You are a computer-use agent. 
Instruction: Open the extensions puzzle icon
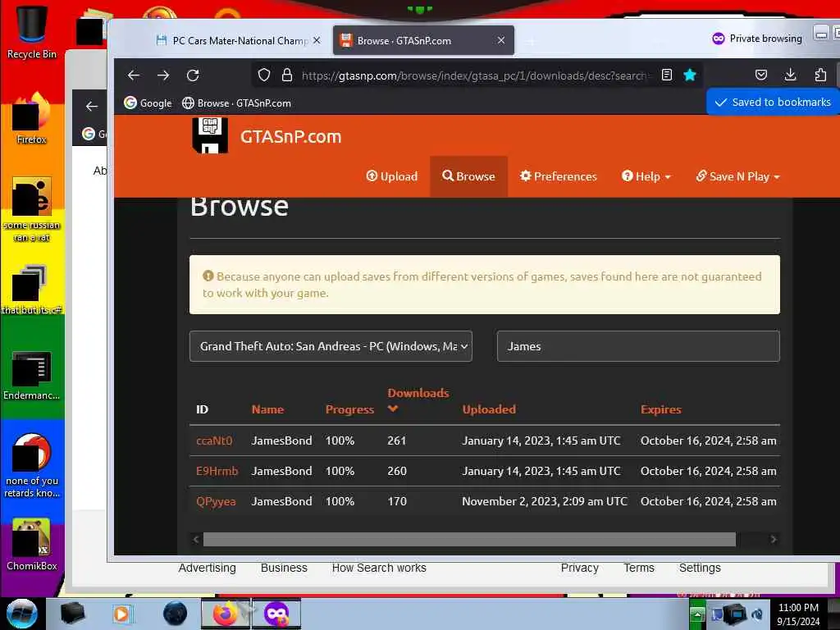click(820, 75)
